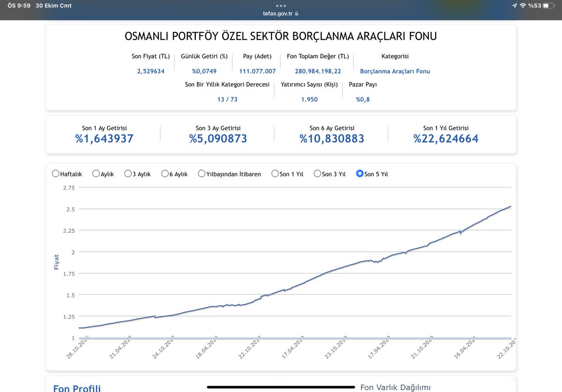Viewport: 562px width, 392px height.
Task: Click the 6-month return %10,830883
Action: click(x=332, y=139)
